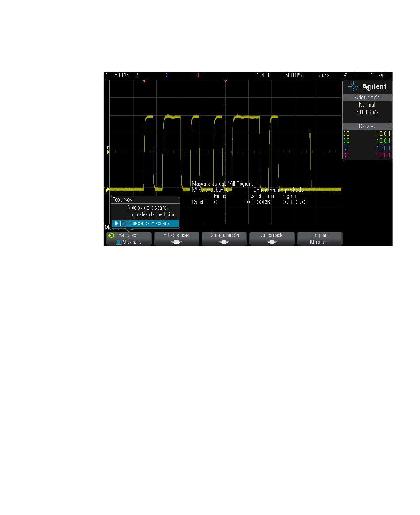This screenshot has width=420, height=515.
Task: Click the Canales panel header
Action: pyautogui.click(x=367, y=126)
